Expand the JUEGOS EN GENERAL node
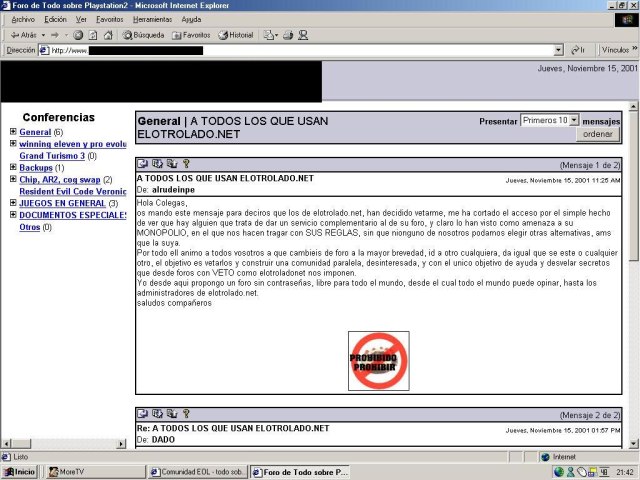640x480 pixels. [x=13, y=203]
